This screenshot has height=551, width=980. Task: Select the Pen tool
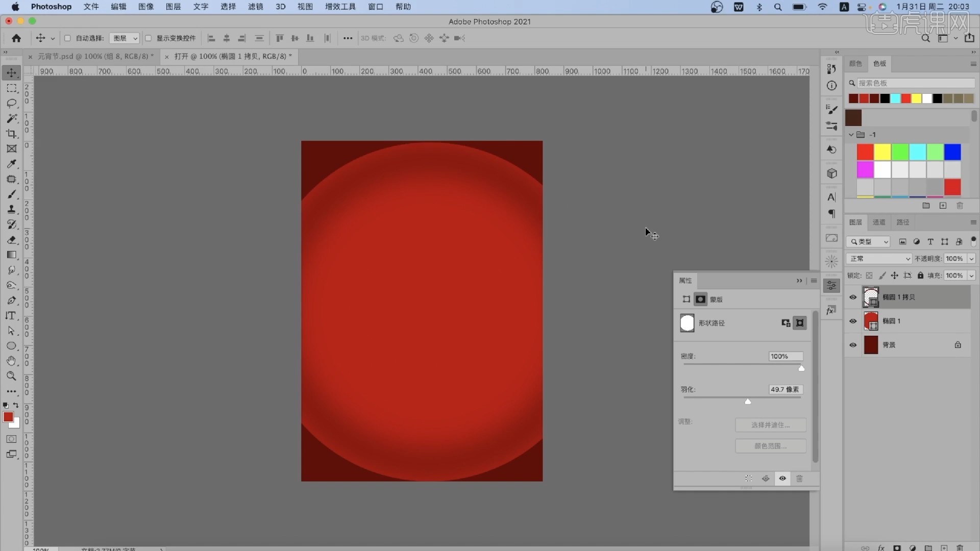click(x=11, y=300)
